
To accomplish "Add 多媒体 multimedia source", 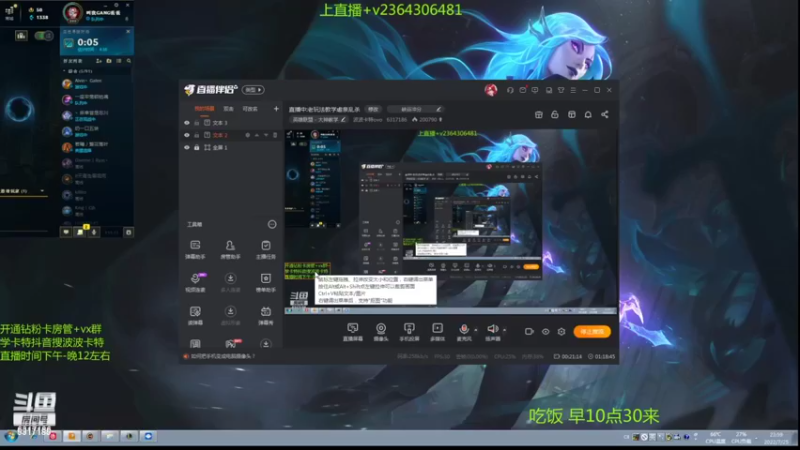I will click(438, 332).
